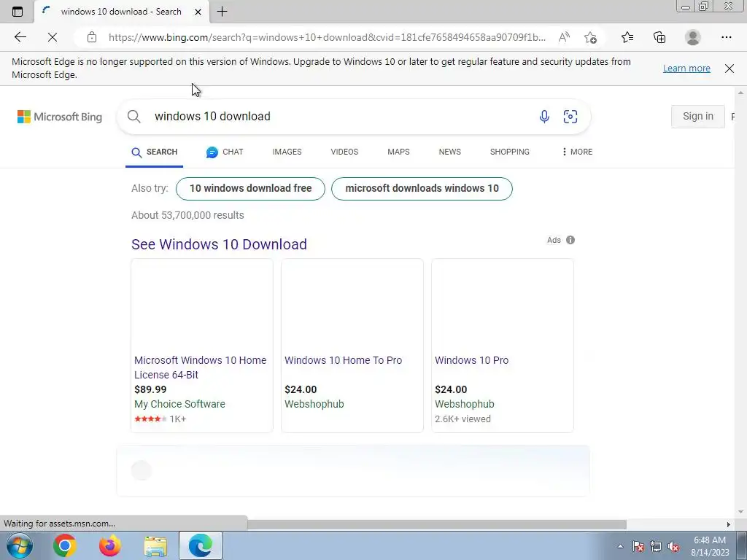Click Microsoft Edge taskbar icon
Screen dimensions: 747x560
201,545
